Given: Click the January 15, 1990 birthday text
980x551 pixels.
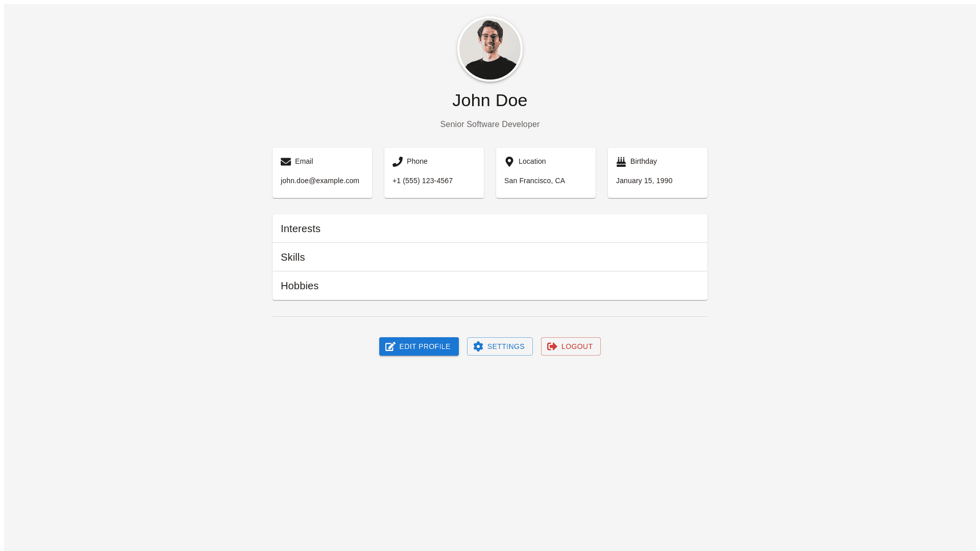Looking at the screenshot, I should pyautogui.click(x=644, y=181).
